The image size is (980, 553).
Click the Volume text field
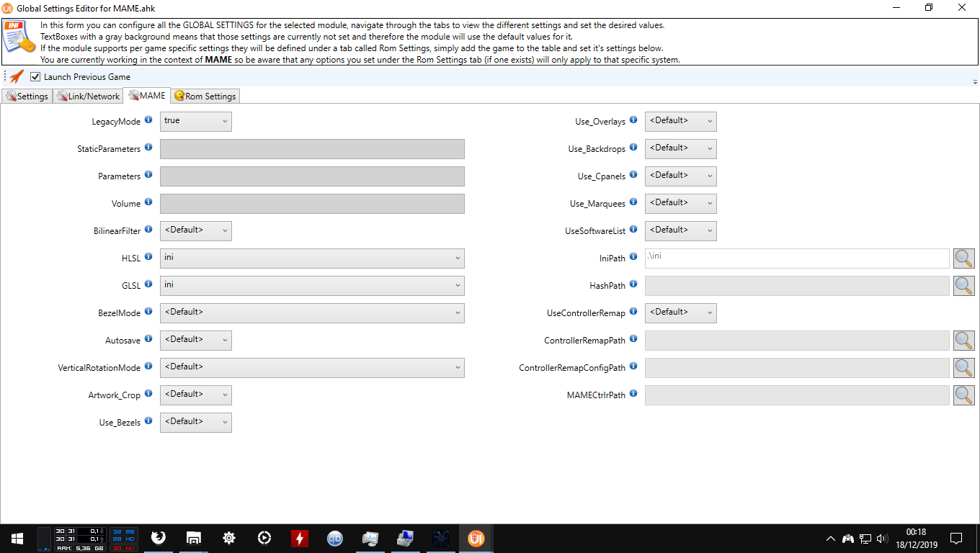point(312,204)
